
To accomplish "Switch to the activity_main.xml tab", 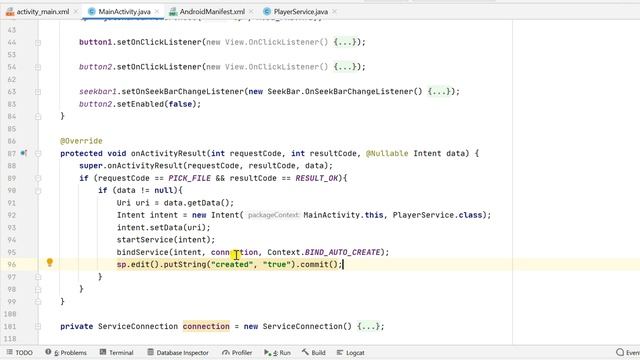I will point(42,11).
